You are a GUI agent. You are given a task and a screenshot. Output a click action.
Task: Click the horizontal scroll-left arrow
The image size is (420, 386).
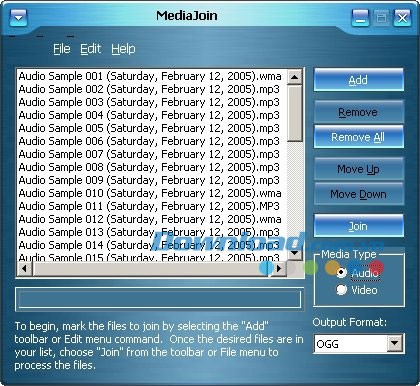[x=25, y=268]
